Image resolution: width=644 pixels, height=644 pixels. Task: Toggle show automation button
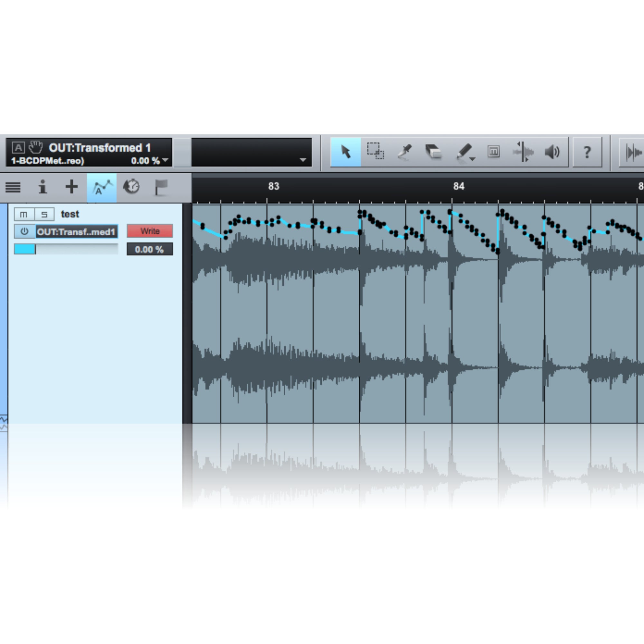(102, 187)
